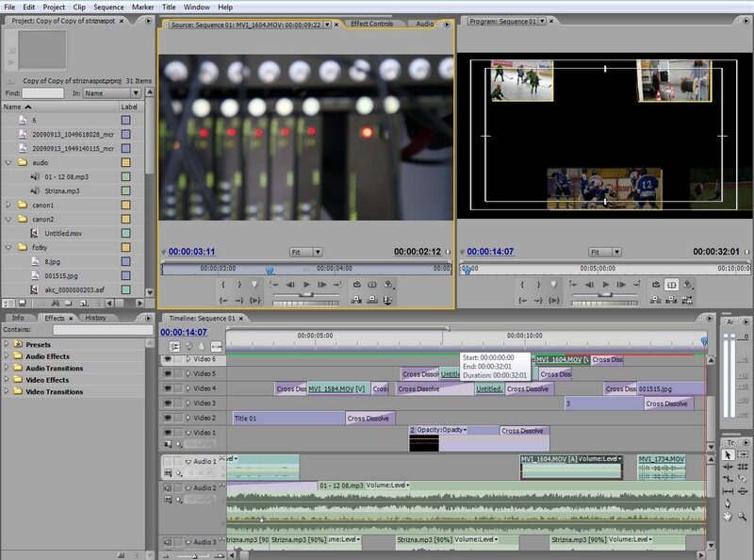Mute the Audio 1 track output

pyautogui.click(x=168, y=461)
